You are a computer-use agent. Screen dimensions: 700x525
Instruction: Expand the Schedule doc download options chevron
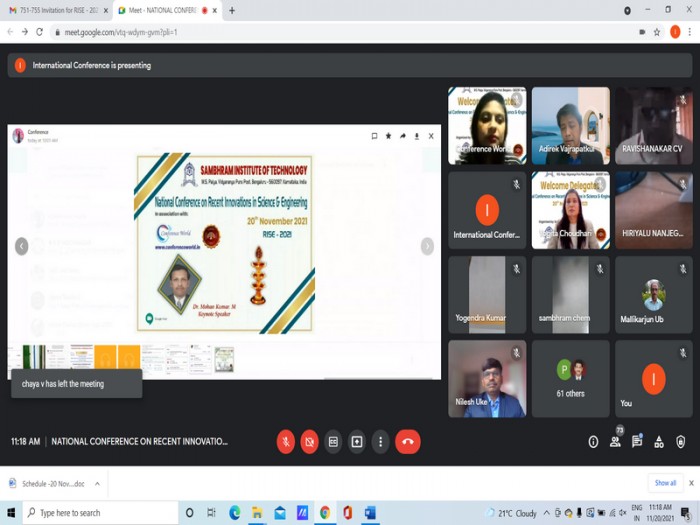click(x=97, y=483)
